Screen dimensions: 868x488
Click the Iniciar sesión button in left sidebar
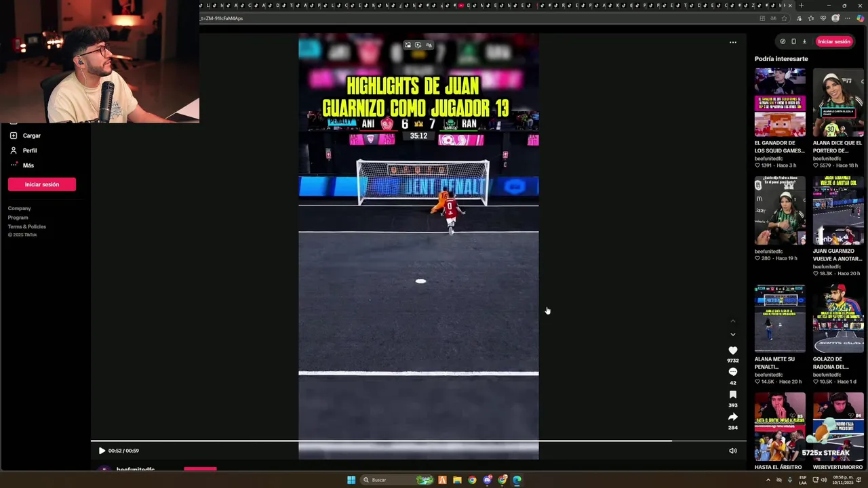click(42, 184)
